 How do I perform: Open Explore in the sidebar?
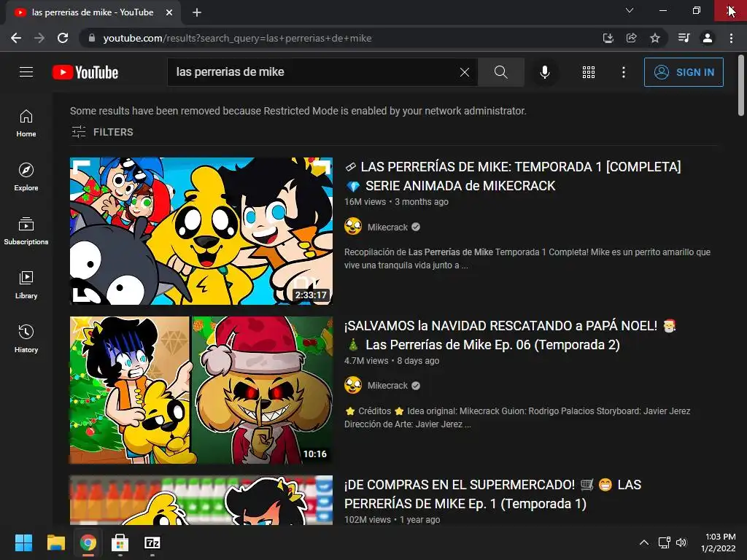[x=26, y=177]
